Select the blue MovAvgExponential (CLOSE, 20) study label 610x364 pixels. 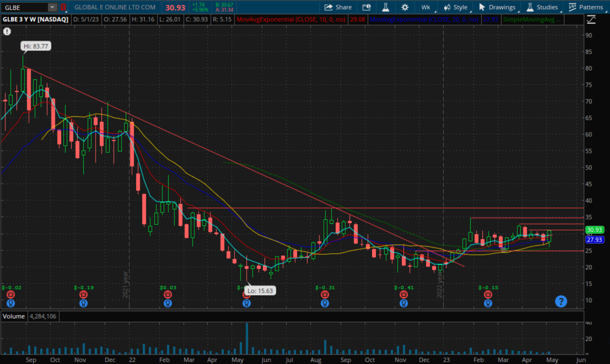coord(424,19)
